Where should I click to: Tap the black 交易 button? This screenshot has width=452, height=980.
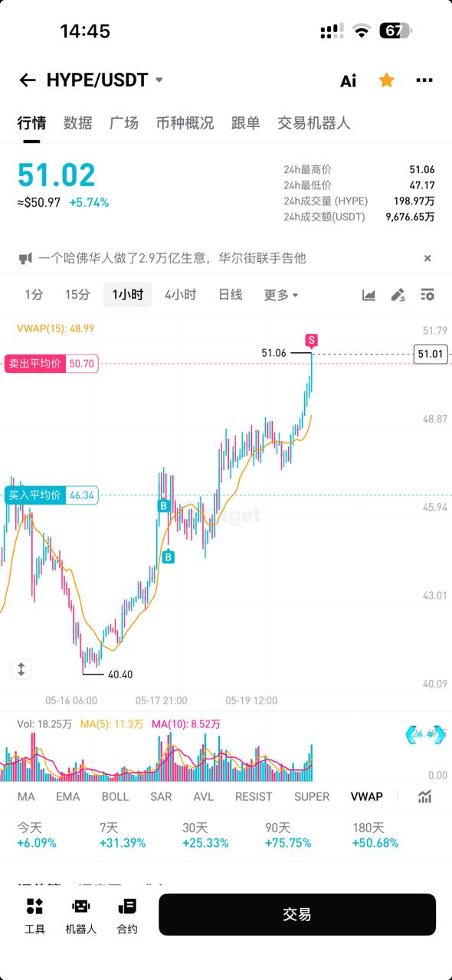coord(297,914)
